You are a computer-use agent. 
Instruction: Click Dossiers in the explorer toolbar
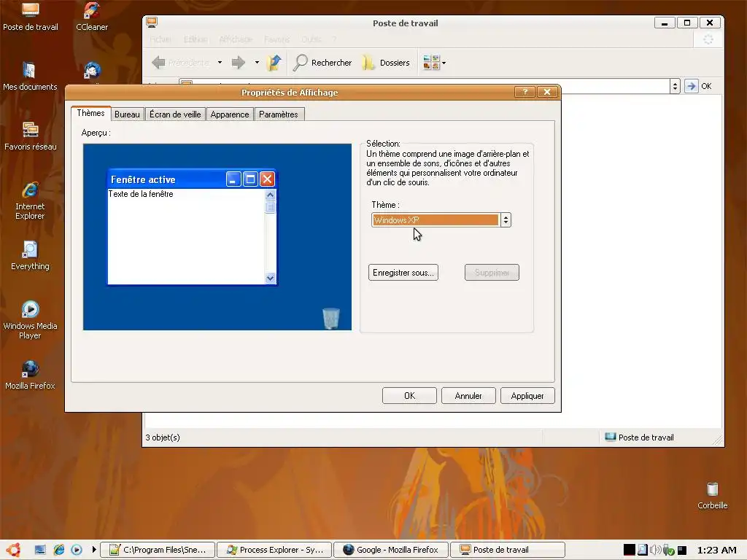[385, 63]
